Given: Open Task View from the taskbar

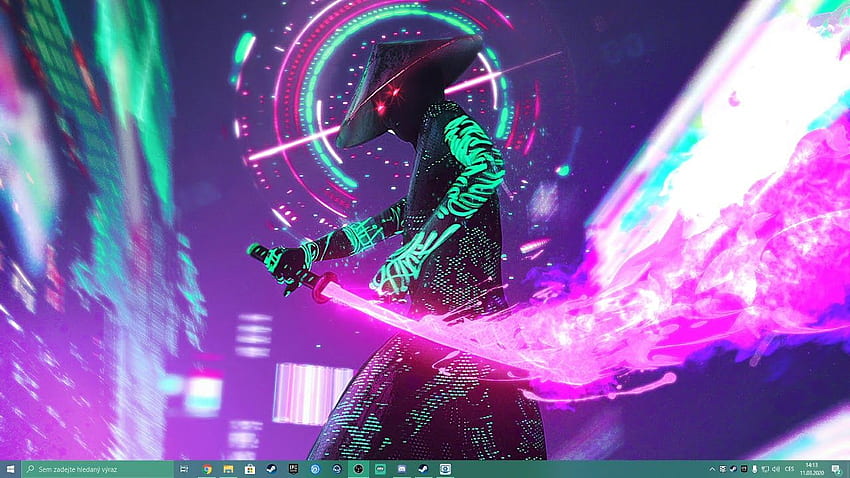Looking at the screenshot, I should pyautogui.click(x=184, y=469).
